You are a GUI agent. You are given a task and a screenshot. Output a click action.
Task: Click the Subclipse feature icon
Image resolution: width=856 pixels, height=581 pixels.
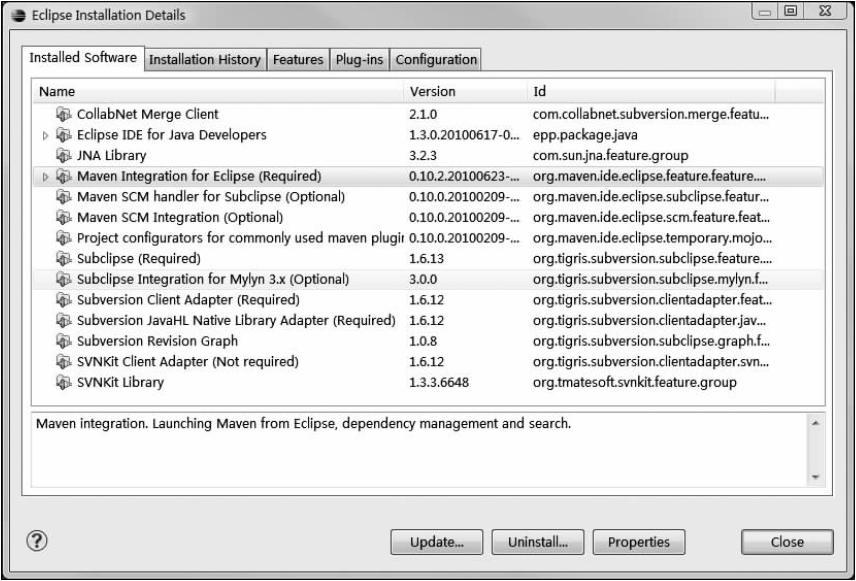(x=65, y=258)
